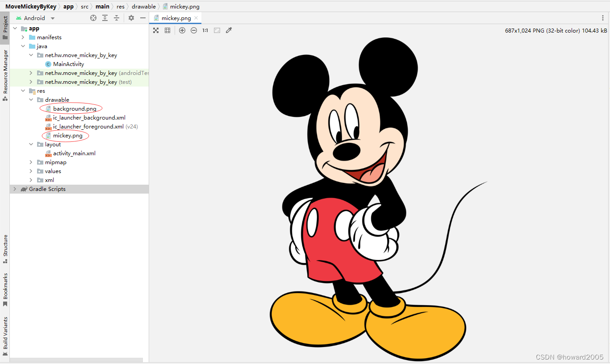Collapse the layout folder
Screen dimensions: 610x364
pyautogui.click(x=31, y=145)
